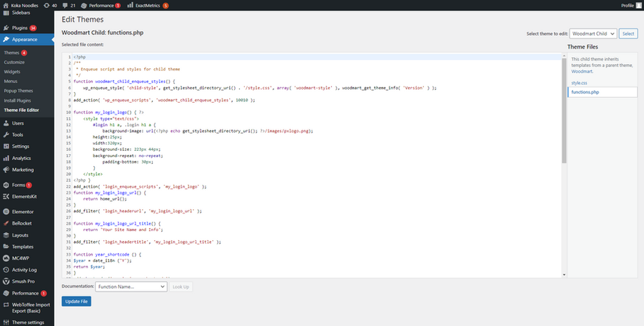
Task: Open the Performance cube icon in admin bar
Action: tap(84, 6)
